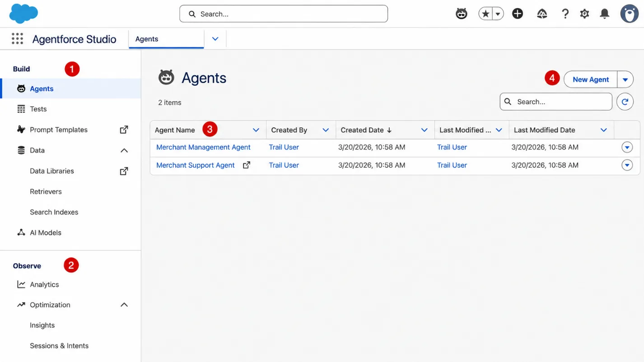Open Created By Trail User for Merchant Support Agent

pyautogui.click(x=284, y=165)
